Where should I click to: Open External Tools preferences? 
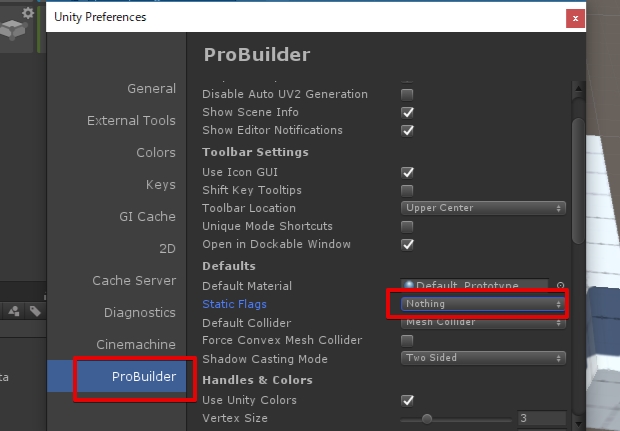pyautogui.click(x=131, y=121)
